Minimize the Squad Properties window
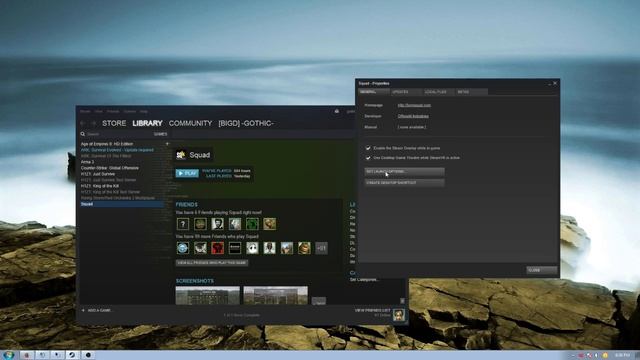 pos(549,84)
